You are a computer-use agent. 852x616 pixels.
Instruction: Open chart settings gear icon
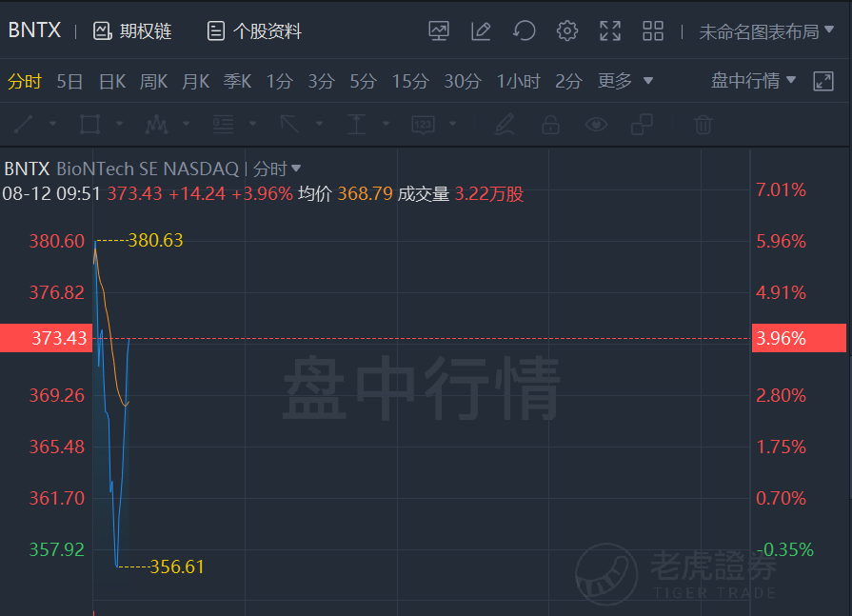click(566, 31)
